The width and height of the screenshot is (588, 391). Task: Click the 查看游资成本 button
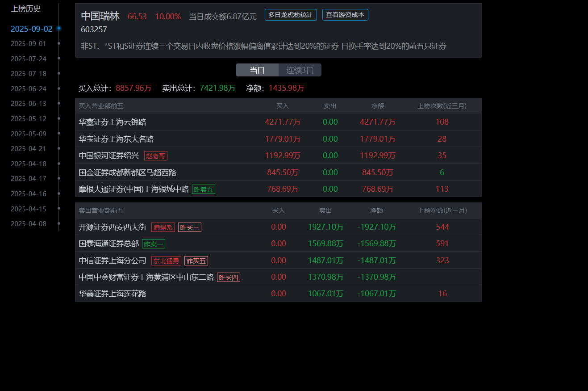click(345, 15)
